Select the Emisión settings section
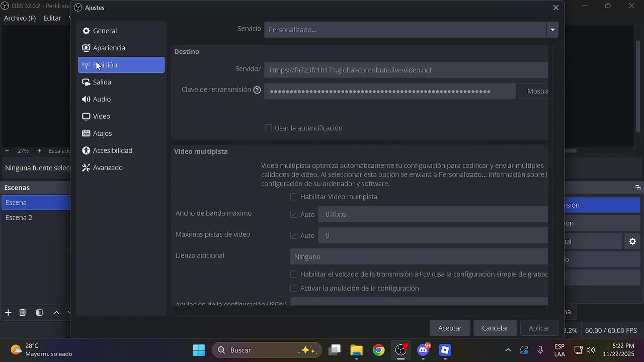This screenshot has width=644, height=362. click(121, 65)
